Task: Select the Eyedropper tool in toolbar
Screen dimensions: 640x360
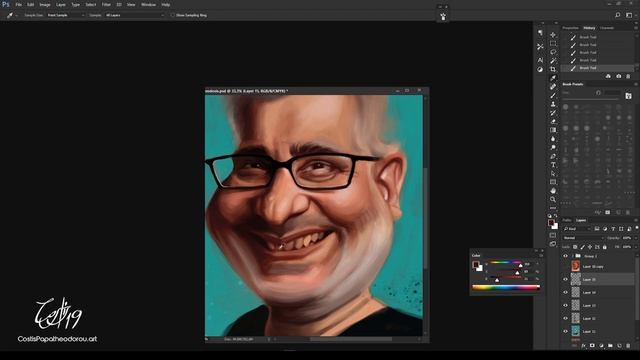Action: point(553,78)
